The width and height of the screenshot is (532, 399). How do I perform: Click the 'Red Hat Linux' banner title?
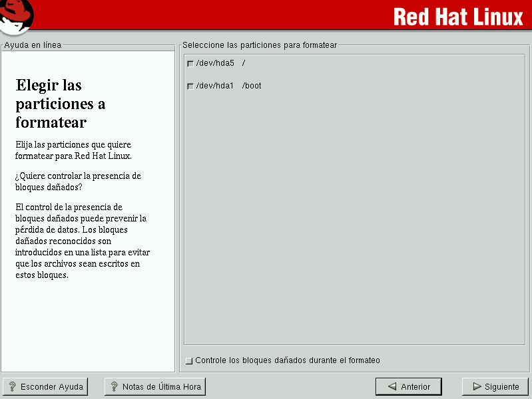[458, 17]
